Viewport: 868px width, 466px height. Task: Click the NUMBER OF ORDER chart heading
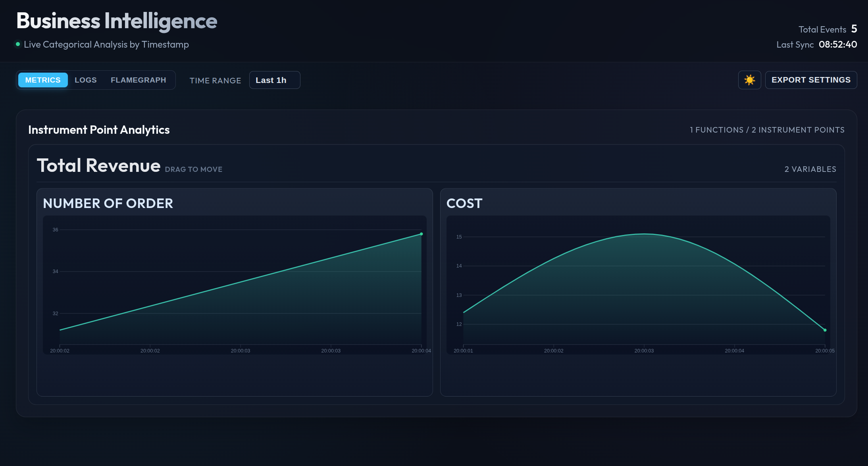tap(108, 203)
